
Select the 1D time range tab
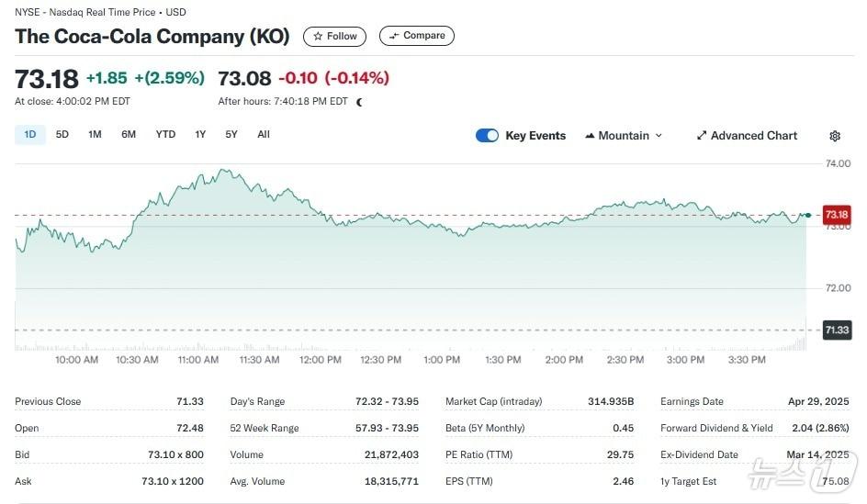30,135
